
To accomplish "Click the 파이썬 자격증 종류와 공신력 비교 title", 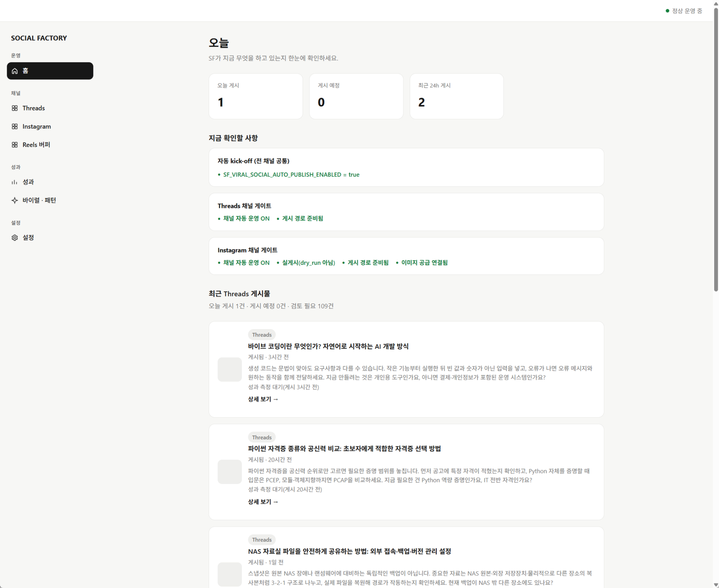I will (344, 449).
